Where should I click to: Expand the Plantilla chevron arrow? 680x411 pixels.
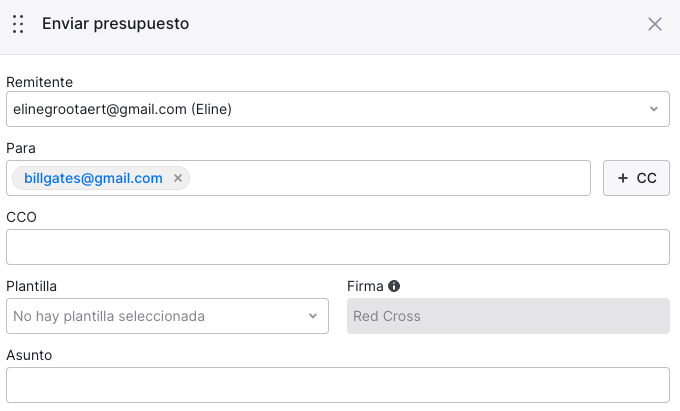tap(312, 316)
